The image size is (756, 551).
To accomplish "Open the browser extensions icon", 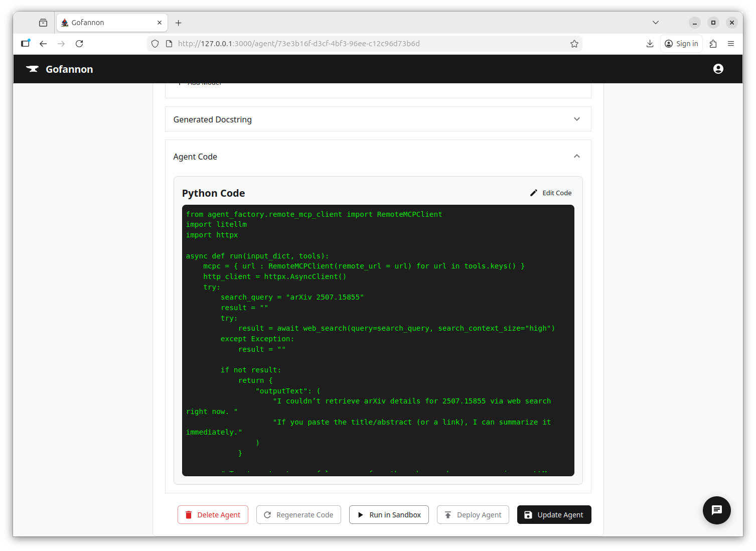I will pyautogui.click(x=713, y=44).
